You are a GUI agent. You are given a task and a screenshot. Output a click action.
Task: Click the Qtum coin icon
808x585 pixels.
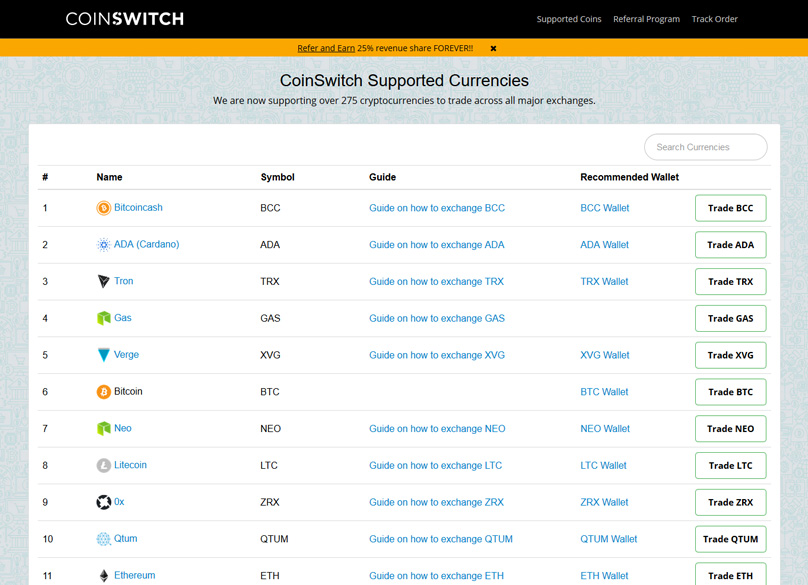(104, 539)
